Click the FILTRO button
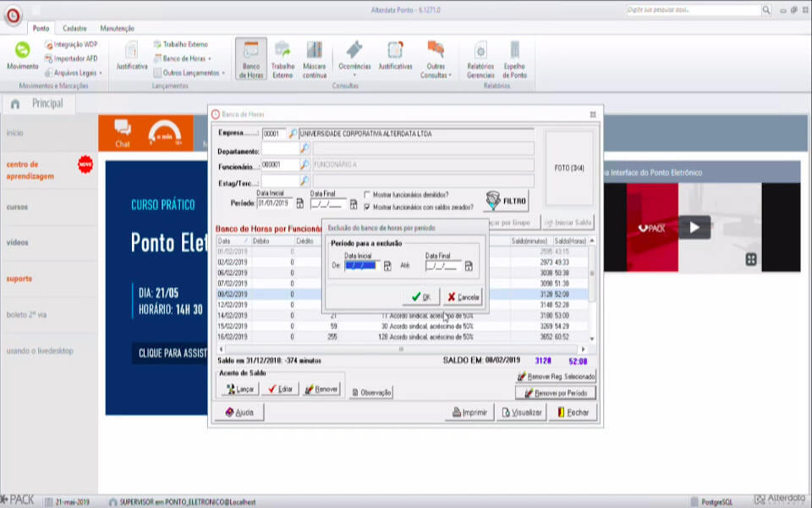812x508 pixels. [507, 201]
